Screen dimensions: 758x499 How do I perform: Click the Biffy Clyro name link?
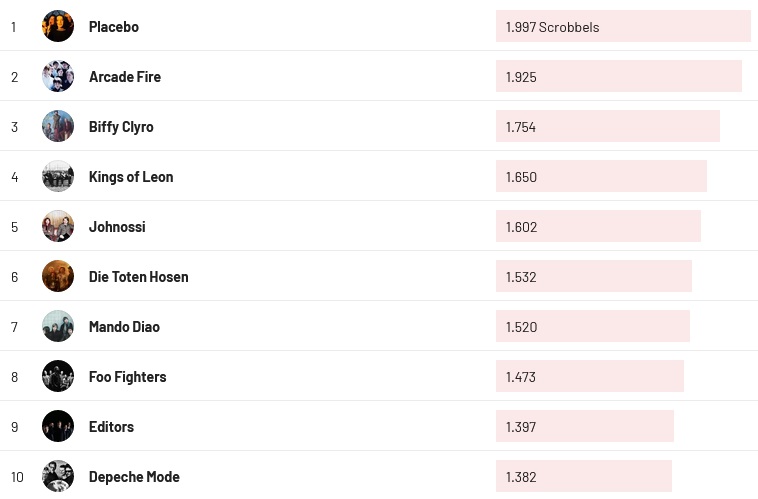(121, 127)
